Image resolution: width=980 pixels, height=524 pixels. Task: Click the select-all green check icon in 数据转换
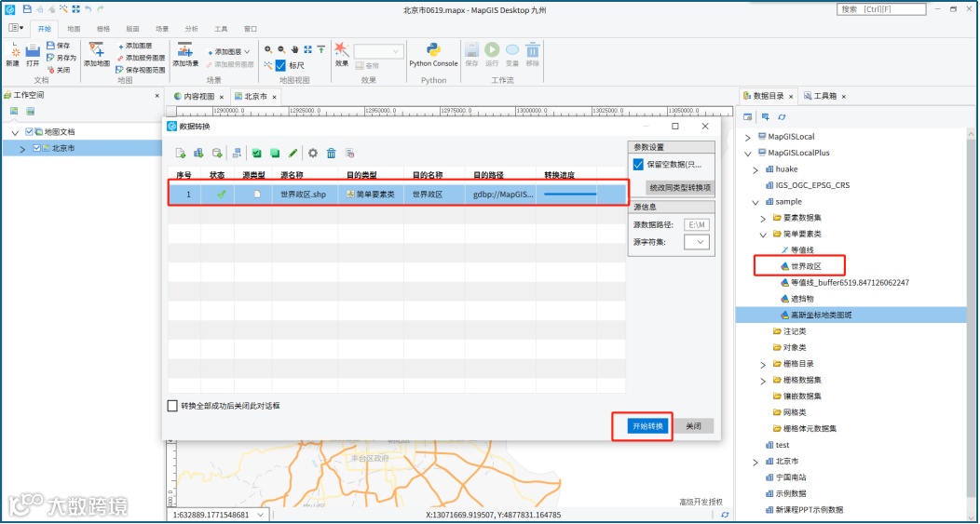coord(256,153)
